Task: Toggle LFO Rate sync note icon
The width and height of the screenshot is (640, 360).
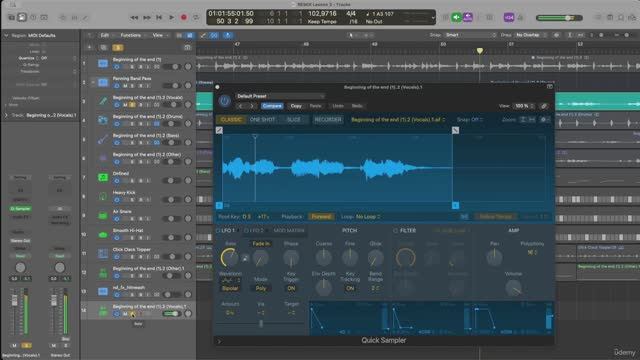Action: [245, 258]
